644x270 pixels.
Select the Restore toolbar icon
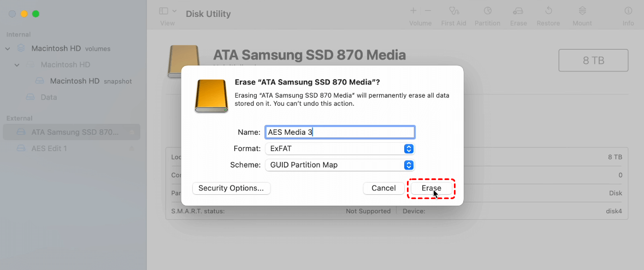[548, 11]
